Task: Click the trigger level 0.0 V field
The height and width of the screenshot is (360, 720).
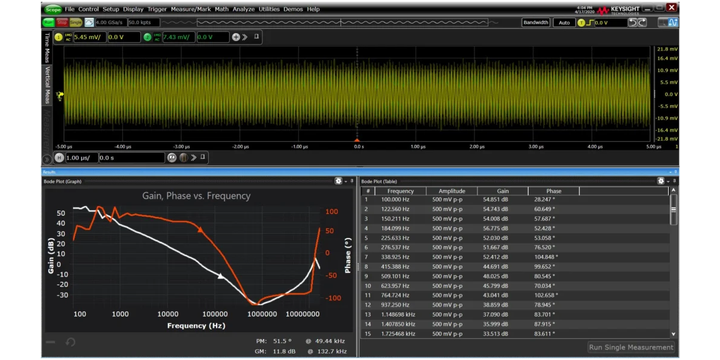Action: pos(610,22)
